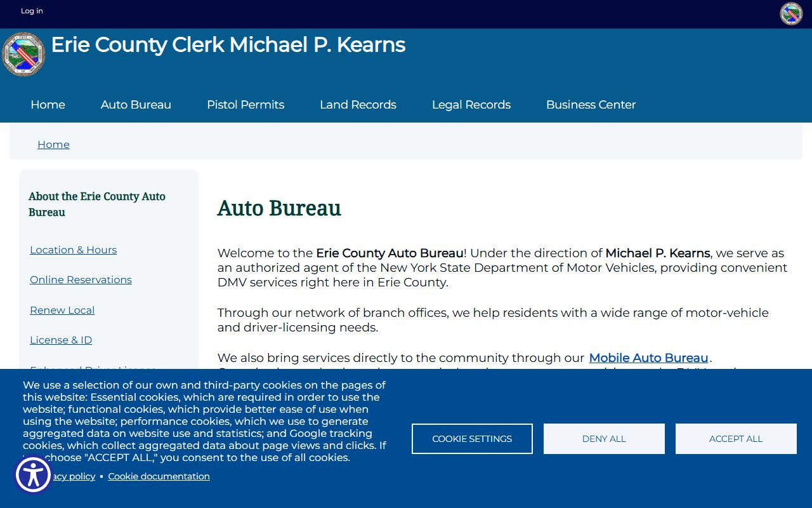The height and width of the screenshot is (508, 812).
Task: Open Erie County Clerk Michael P. Kearns title
Action: (228, 44)
